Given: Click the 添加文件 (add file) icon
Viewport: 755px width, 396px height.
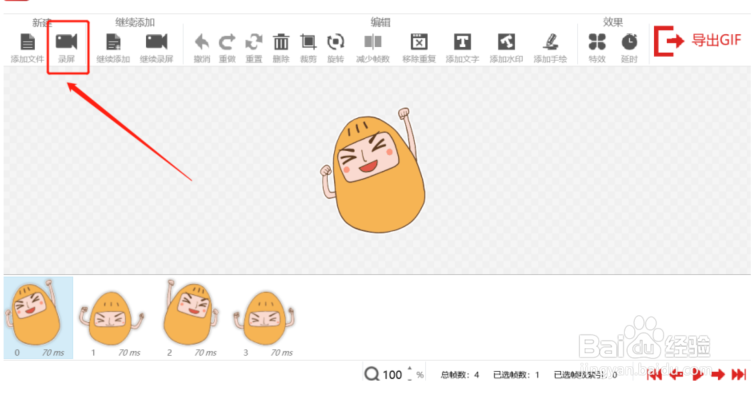Looking at the screenshot, I should pyautogui.click(x=28, y=42).
